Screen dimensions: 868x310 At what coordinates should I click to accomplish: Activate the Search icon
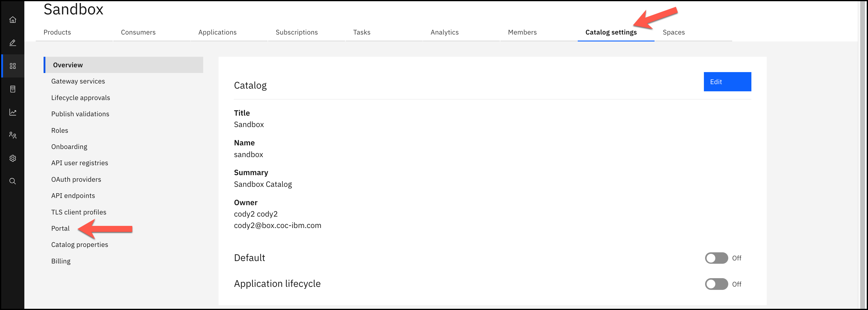click(x=12, y=181)
